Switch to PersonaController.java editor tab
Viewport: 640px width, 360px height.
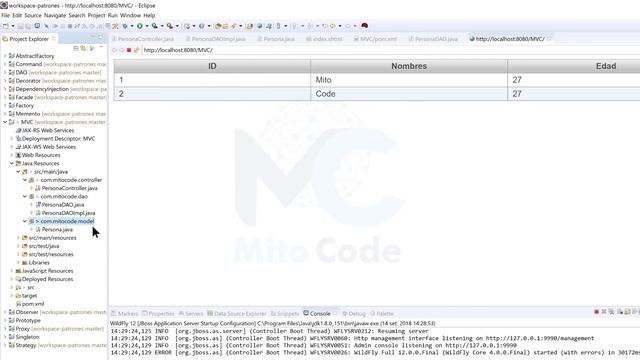pos(143,39)
